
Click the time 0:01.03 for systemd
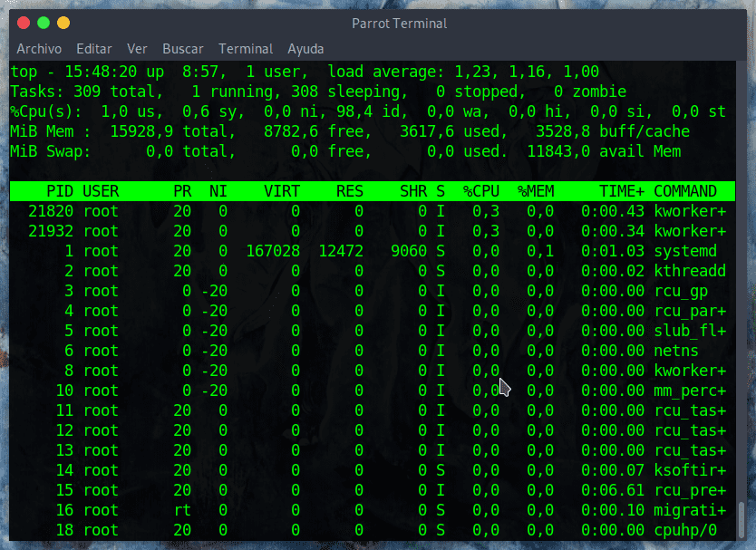pyautogui.click(x=612, y=251)
